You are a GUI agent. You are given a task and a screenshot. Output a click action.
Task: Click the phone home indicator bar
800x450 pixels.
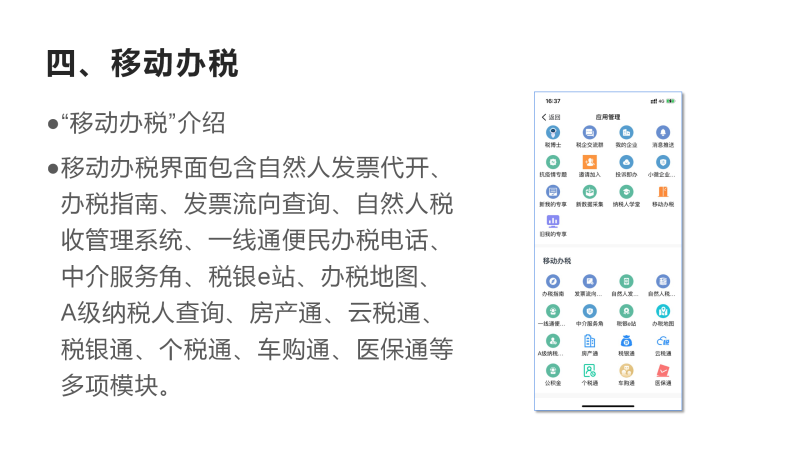tap(608, 406)
